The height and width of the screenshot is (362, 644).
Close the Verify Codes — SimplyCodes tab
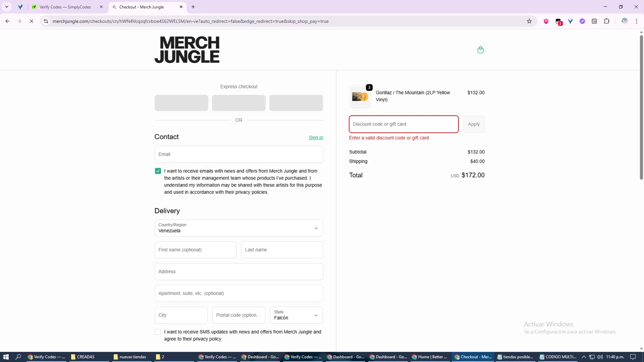point(101,7)
